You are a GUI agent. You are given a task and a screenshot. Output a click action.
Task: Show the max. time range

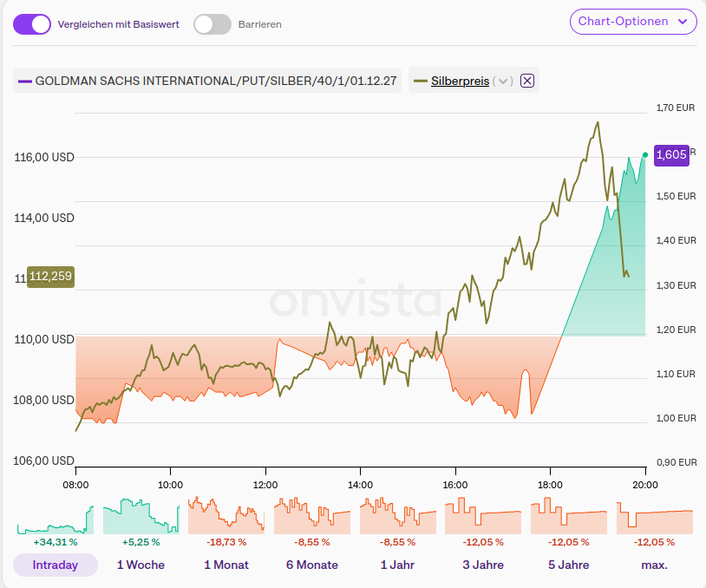[x=654, y=565]
